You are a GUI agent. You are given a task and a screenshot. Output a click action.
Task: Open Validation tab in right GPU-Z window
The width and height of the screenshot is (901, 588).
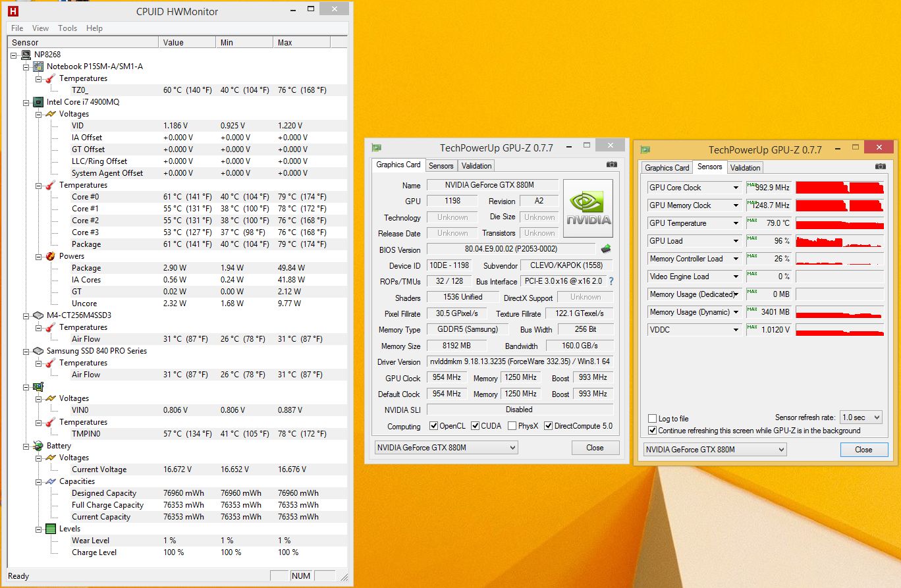[745, 168]
